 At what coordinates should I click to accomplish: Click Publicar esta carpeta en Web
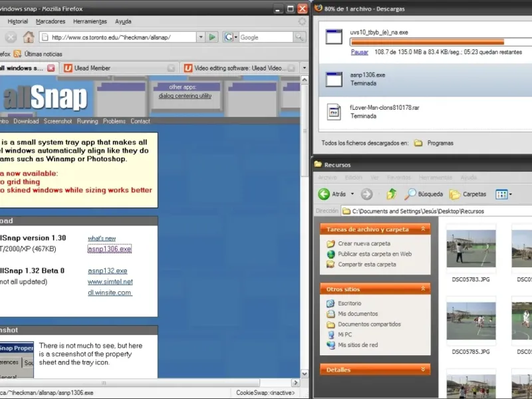click(x=374, y=254)
